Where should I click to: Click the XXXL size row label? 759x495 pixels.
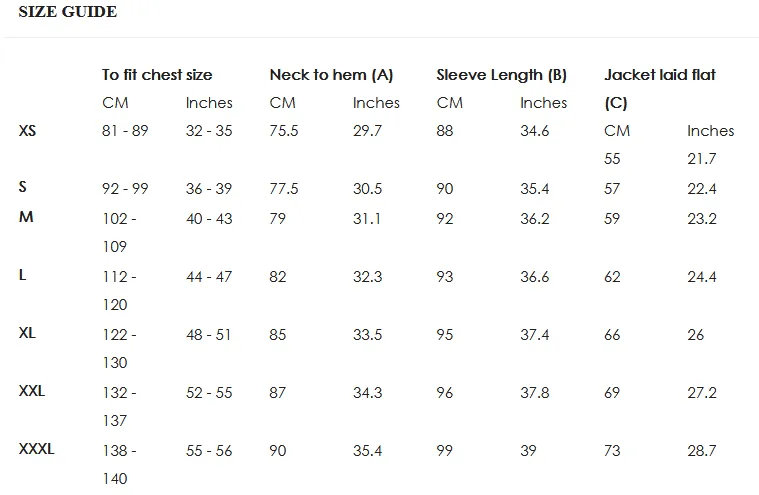pyautogui.click(x=37, y=449)
